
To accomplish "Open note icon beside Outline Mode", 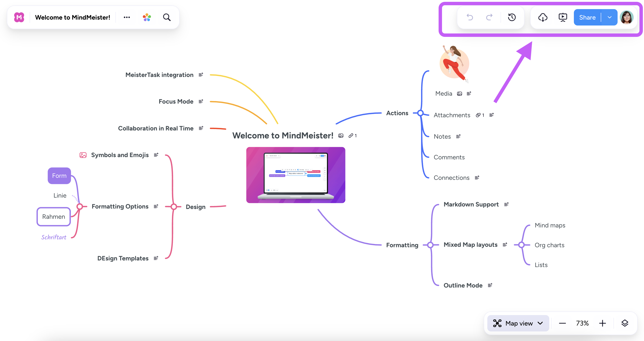I will pos(490,285).
